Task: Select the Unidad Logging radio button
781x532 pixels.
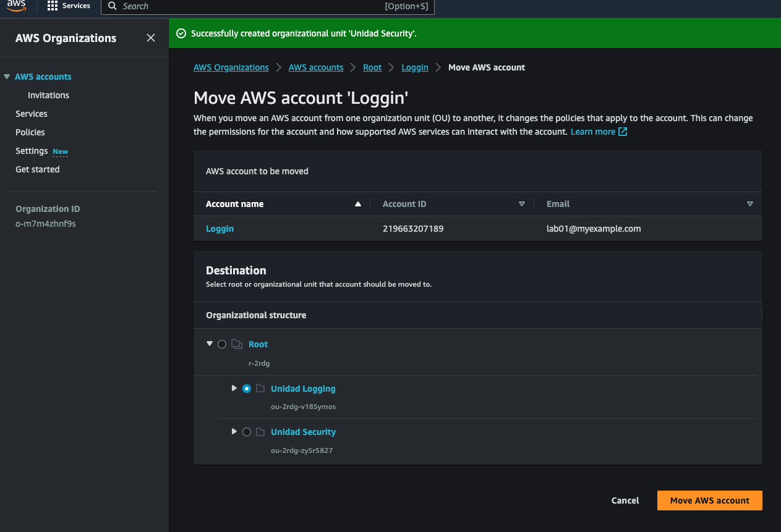Action: tap(247, 389)
